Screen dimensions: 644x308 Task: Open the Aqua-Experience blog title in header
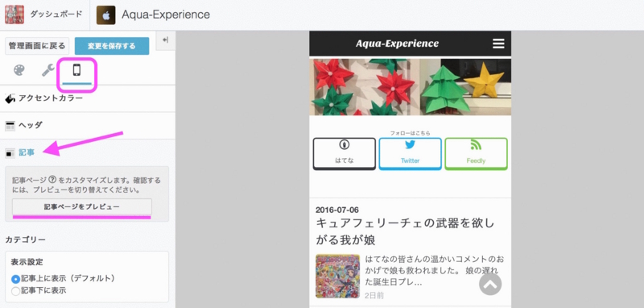(166, 15)
